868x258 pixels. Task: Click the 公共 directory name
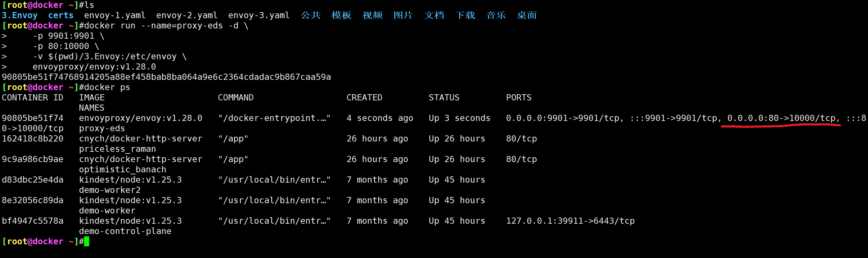point(311,15)
